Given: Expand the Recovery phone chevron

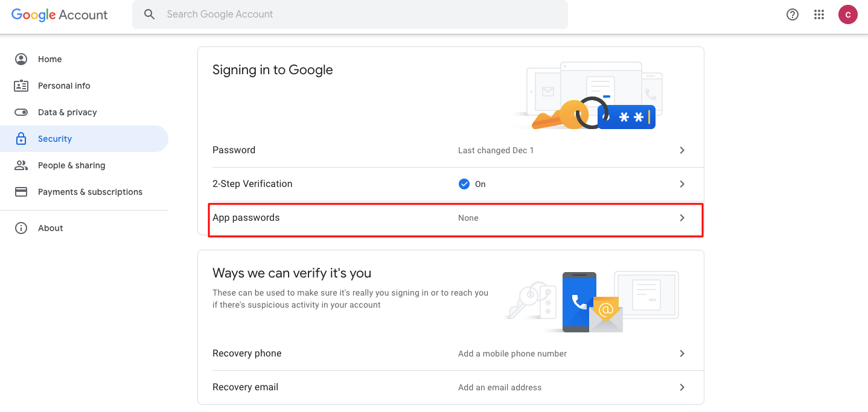Looking at the screenshot, I should point(682,353).
